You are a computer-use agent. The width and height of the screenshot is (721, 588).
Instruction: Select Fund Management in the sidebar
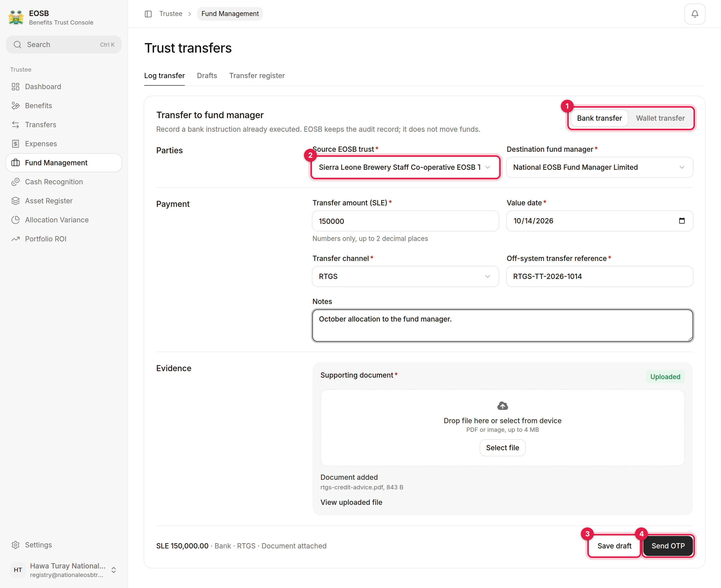(x=64, y=163)
